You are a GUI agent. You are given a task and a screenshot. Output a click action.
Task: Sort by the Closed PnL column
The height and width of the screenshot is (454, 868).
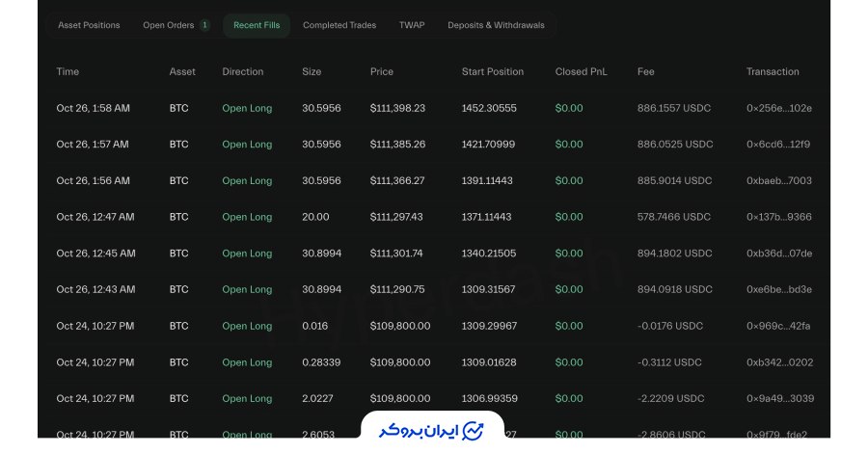[x=582, y=71]
